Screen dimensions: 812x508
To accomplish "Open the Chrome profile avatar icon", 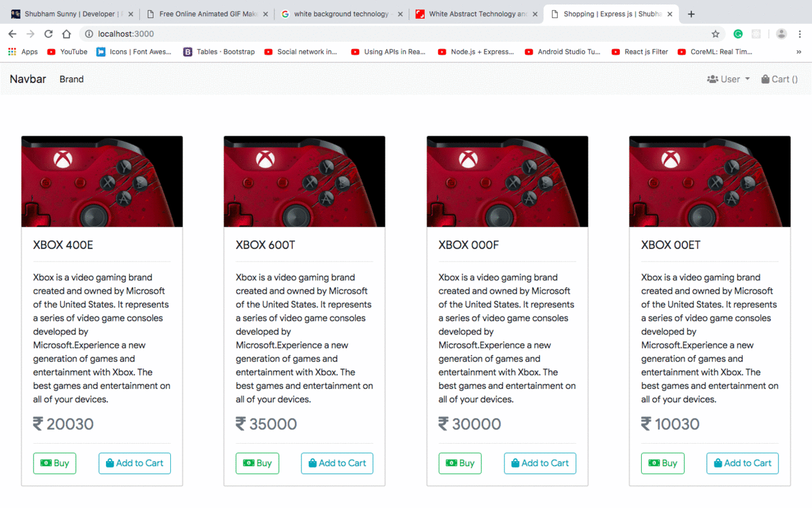I will (781, 34).
